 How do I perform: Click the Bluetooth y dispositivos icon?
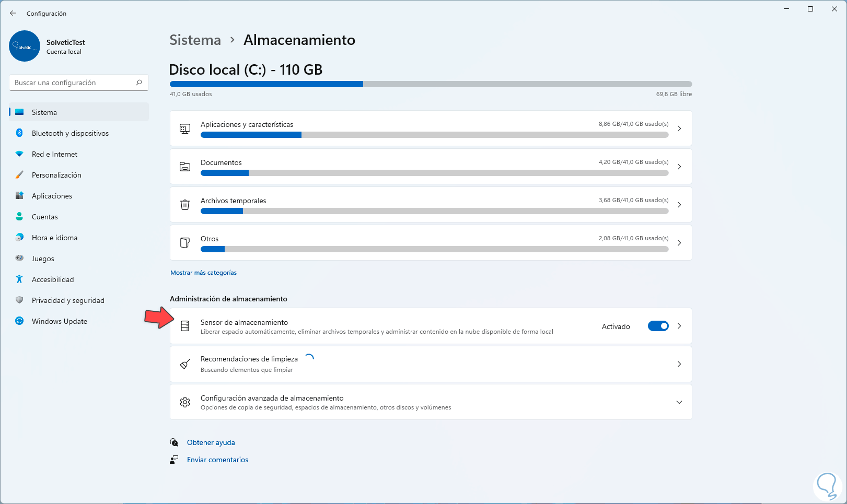[x=19, y=133]
